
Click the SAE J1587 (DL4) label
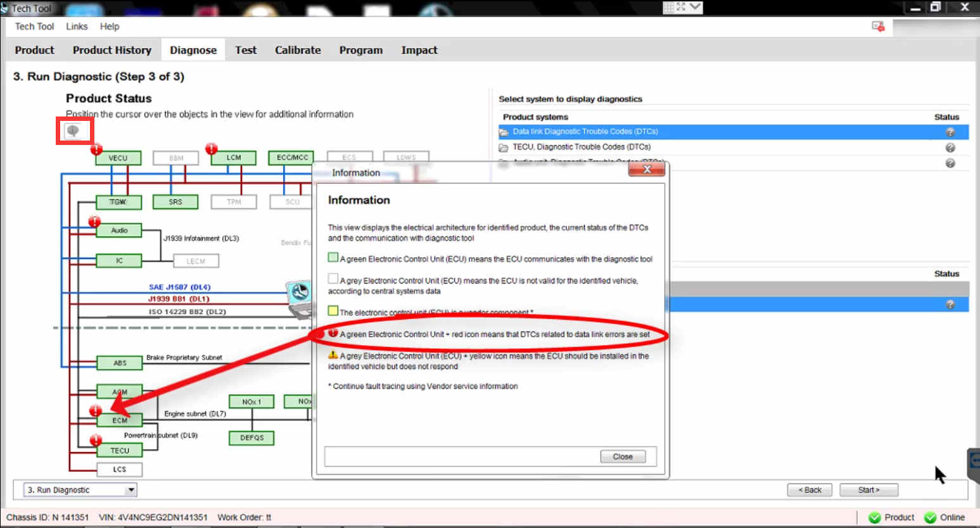[x=180, y=287]
